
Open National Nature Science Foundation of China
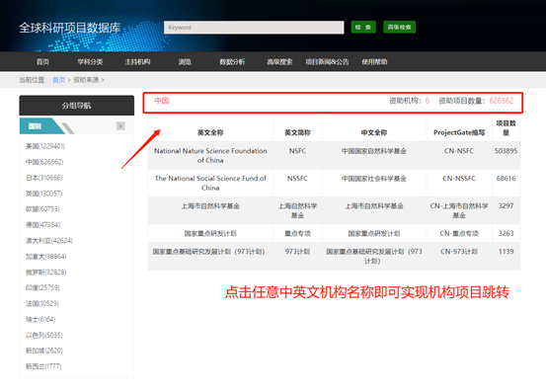pyautogui.click(x=210, y=156)
